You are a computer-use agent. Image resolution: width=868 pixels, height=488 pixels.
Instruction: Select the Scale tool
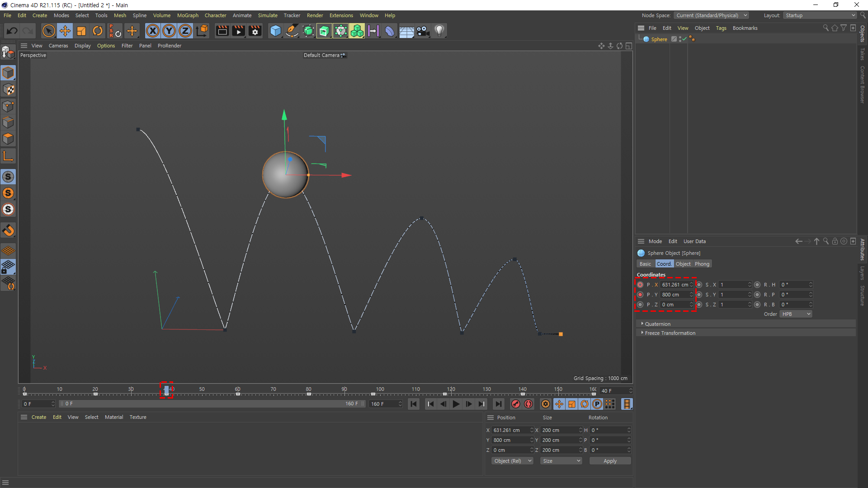coord(81,31)
